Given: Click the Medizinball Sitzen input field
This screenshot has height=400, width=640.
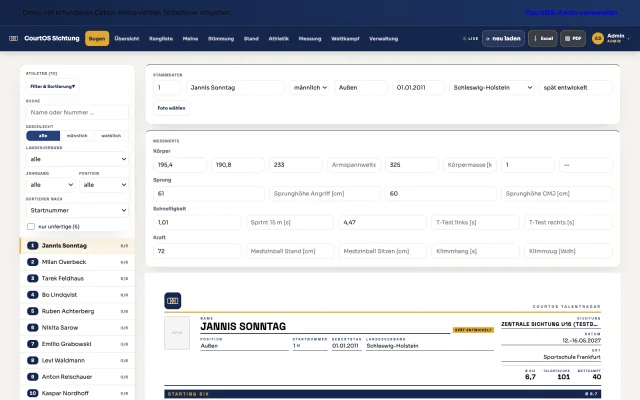Looking at the screenshot, I should click(382, 251).
